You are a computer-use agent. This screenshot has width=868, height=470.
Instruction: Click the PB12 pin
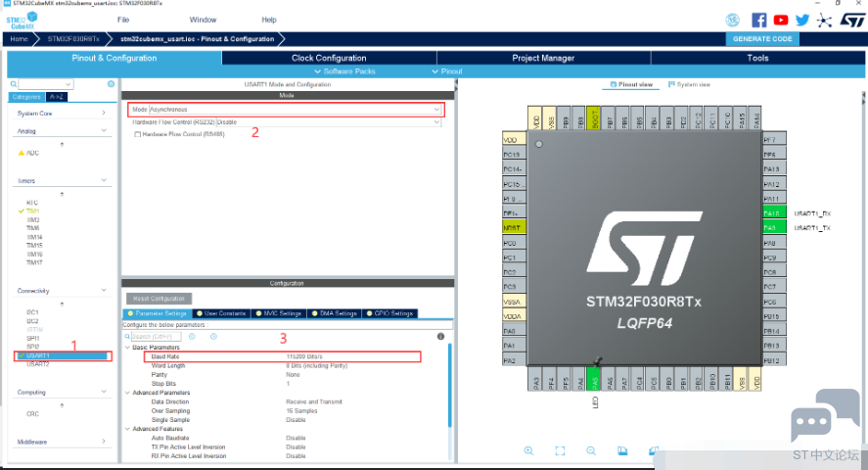(774, 360)
